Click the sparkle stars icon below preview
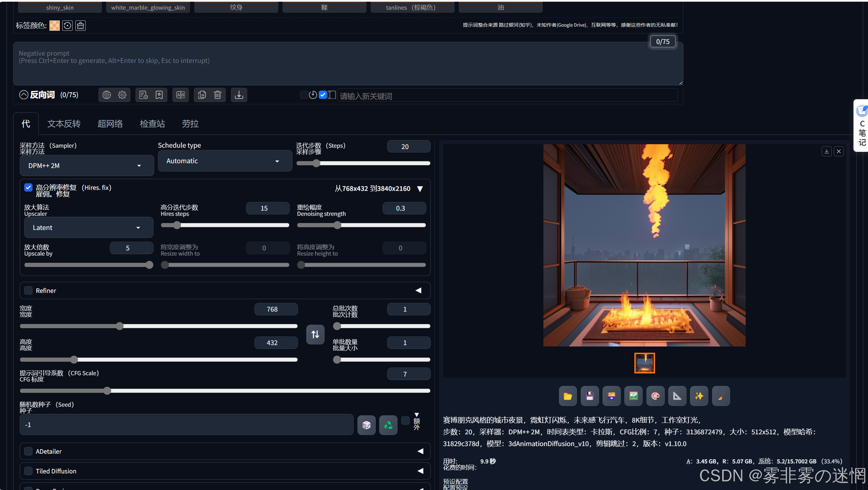 699,396
